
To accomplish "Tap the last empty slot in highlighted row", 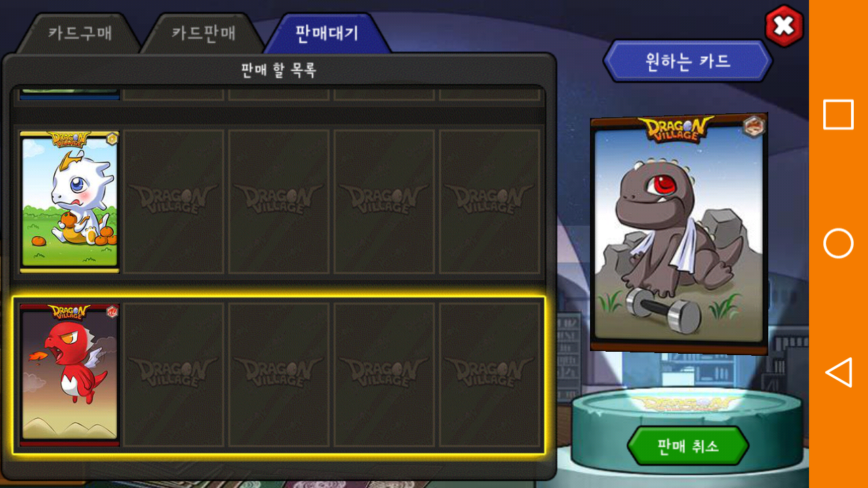I will [x=490, y=375].
